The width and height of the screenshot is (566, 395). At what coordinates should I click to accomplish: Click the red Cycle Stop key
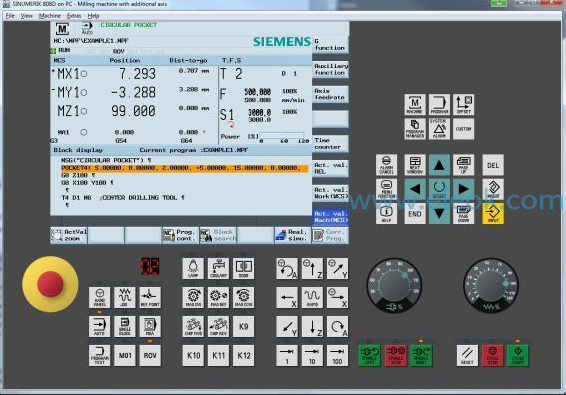click(493, 356)
